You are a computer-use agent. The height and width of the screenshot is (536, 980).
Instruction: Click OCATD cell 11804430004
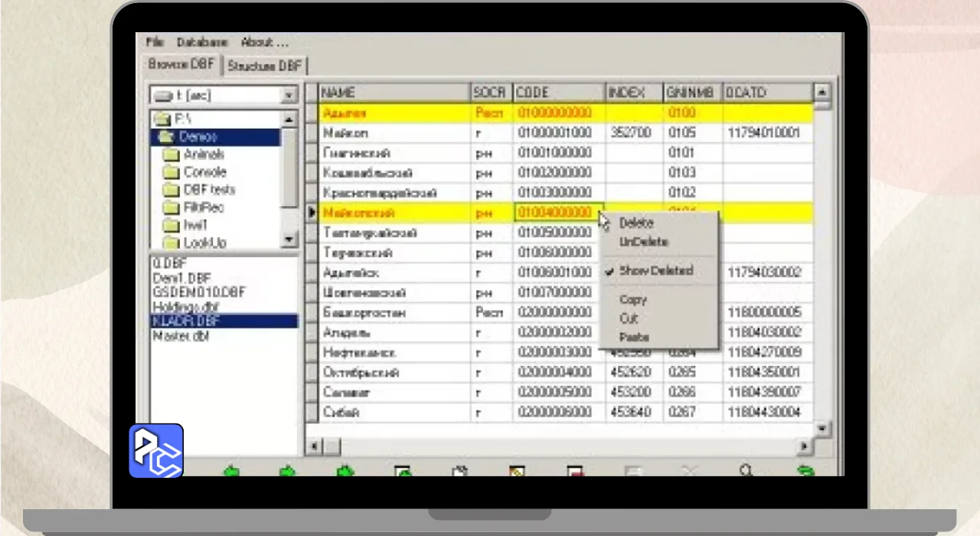766,412
